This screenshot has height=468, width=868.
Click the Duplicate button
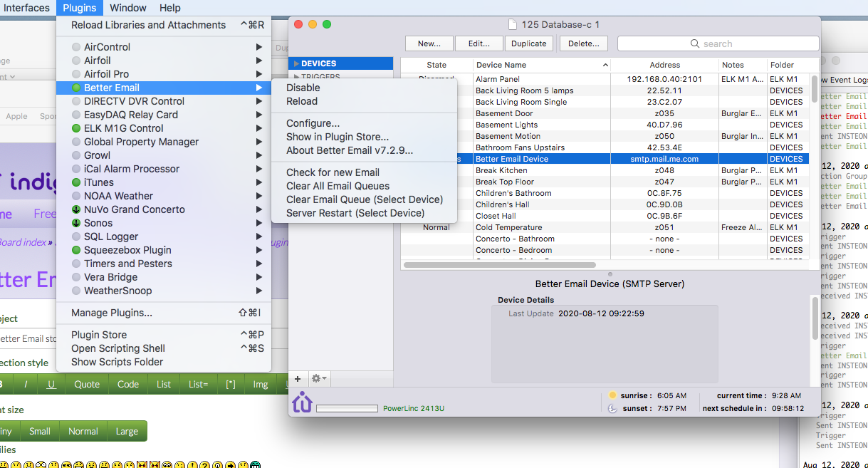click(529, 43)
